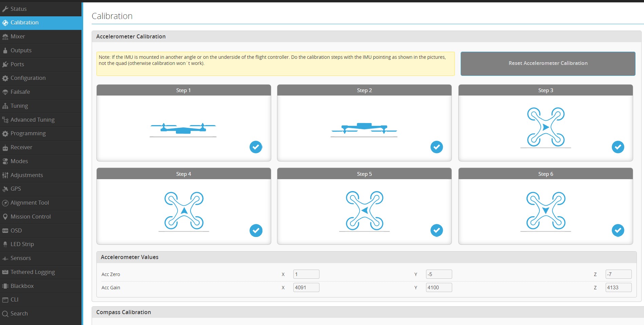Click the Acc Zero Y input field
644x325 pixels.
(x=439, y=274)
